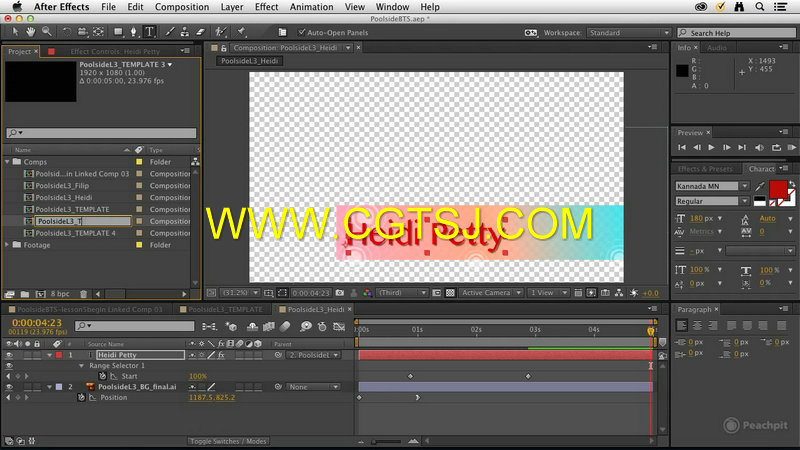Click the red fill color swatch
The height and width of the screenshot is (450, 800).
click(778, 189)
